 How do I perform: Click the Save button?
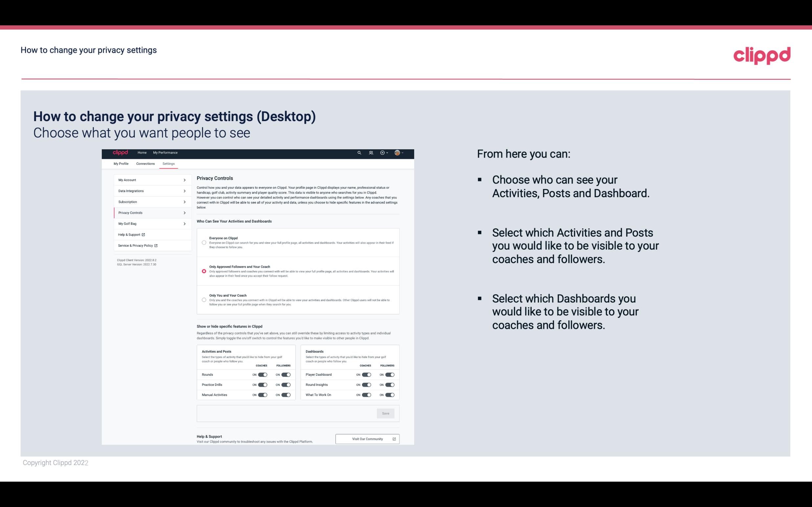[386, 413]
